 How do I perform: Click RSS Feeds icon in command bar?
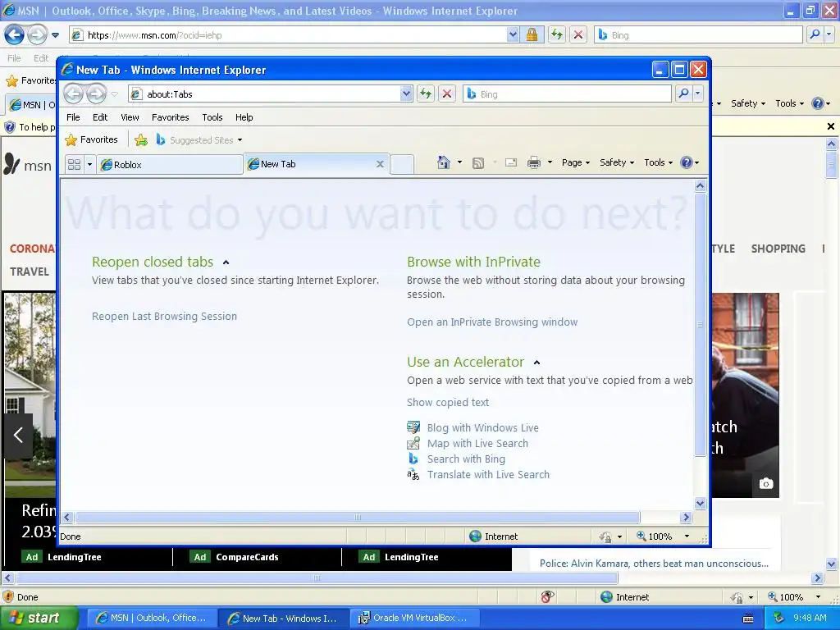coord(478,163)
